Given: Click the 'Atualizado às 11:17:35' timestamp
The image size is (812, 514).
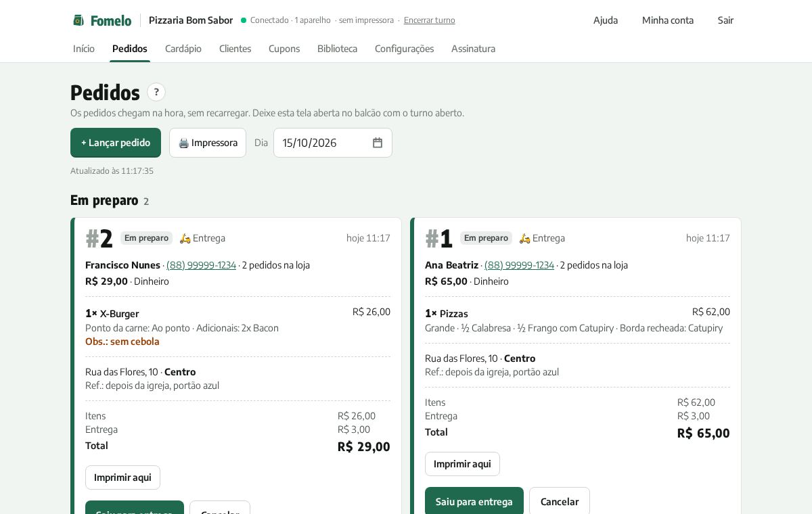Looking at the screenshot, I should point(112,171).
